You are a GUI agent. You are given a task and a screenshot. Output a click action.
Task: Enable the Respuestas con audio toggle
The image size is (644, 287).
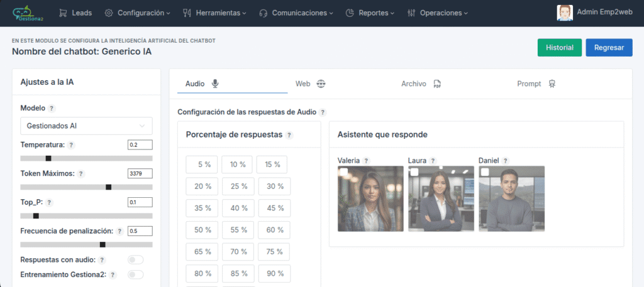pyautogui.click(x=135, y=260)
